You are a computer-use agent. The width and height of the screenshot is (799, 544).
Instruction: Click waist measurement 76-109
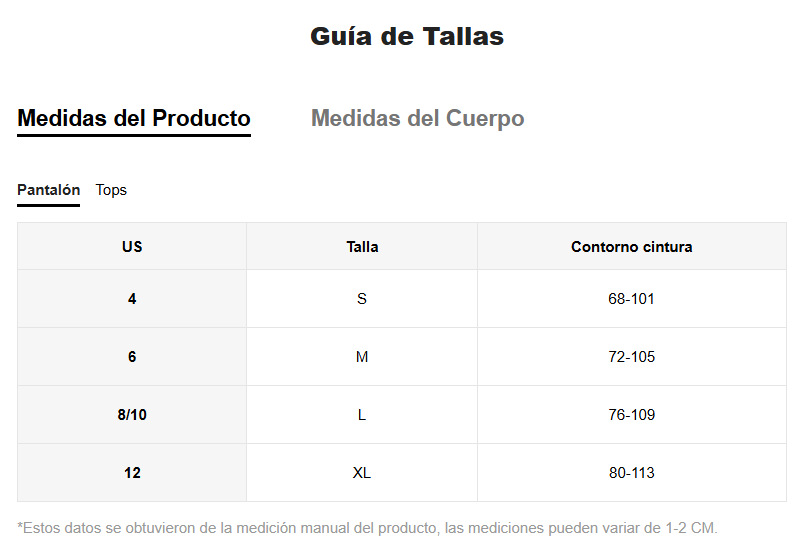click(x=631, y=415)
